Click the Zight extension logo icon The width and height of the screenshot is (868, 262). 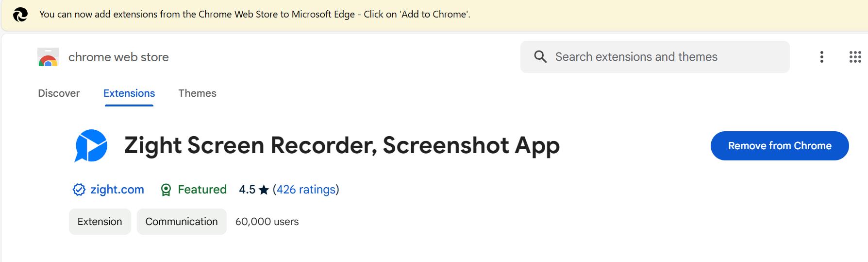point(91,145)
